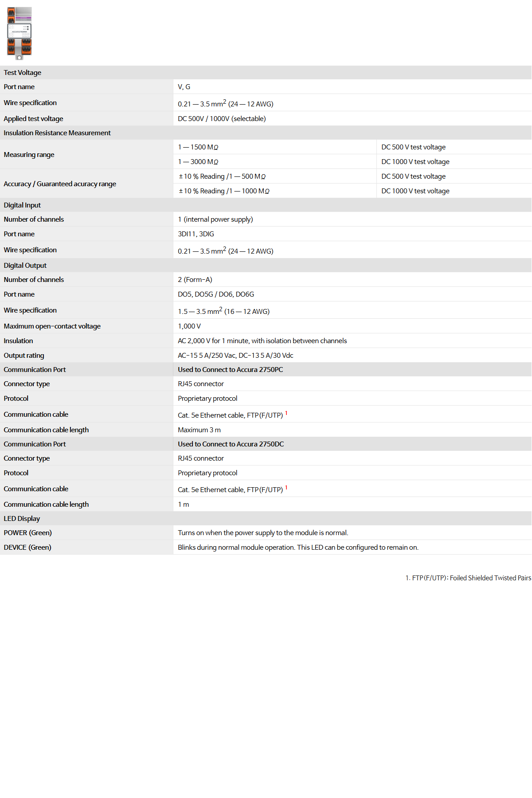The width and height of the screenshot is (532, 798).
Task: Click the Digital Output section header
Action: pyautogui.click(x=25, y=266)
